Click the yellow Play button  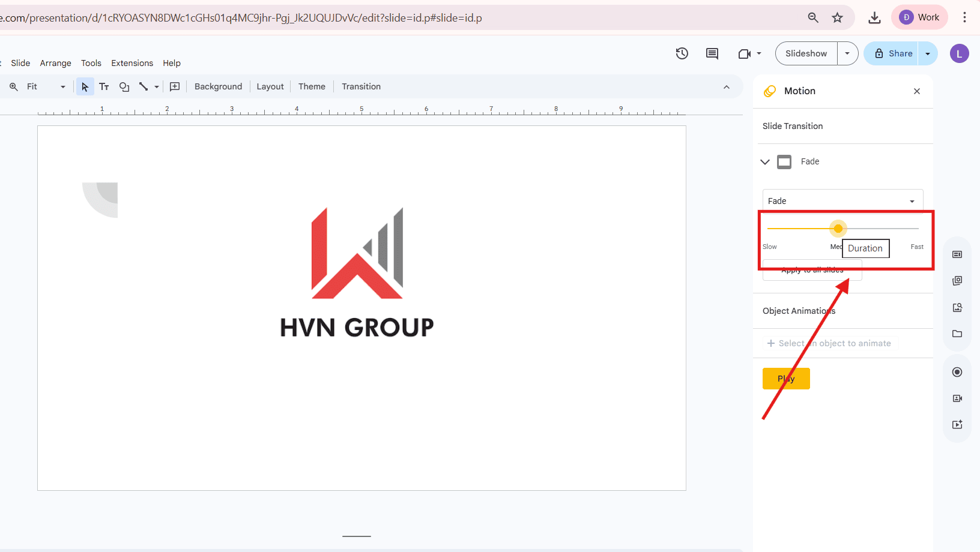[786, 379]
